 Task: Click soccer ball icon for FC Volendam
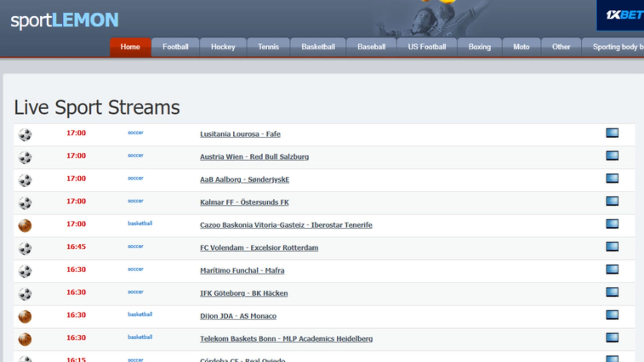pos(25,249)
